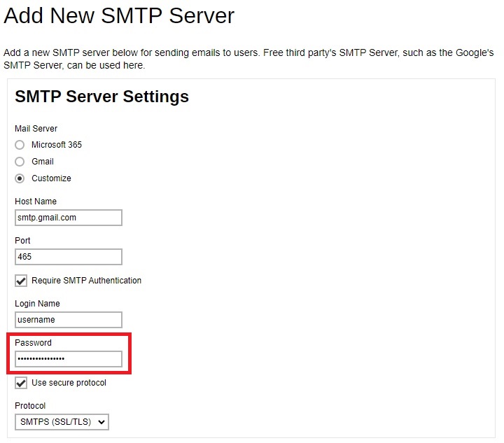The width and height of the screenshot is (504, 443).
Task: Select the Gmail mail server option
Action: pos(20,162)
